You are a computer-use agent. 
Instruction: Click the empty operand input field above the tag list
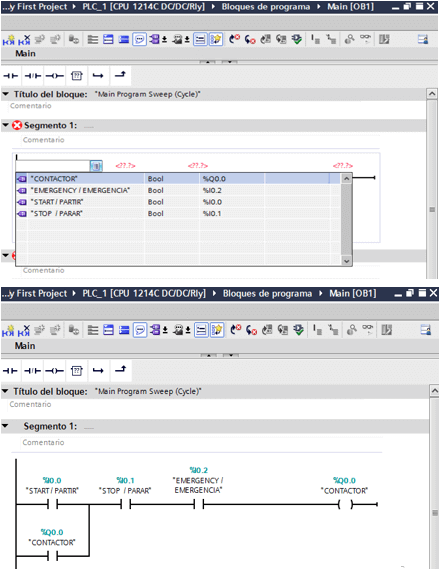[53, 166]
